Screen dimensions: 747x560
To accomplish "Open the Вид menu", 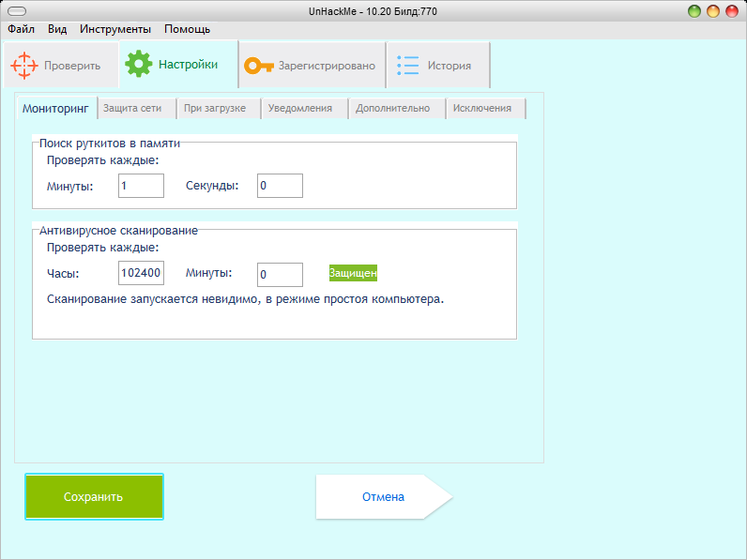I will pyautogui.click(x=57, y=29).
